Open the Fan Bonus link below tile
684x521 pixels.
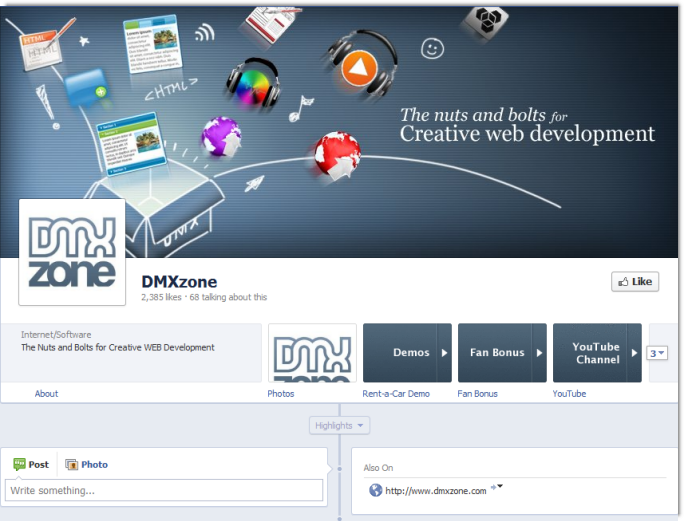pyautogui.click(x=477, y=394)
